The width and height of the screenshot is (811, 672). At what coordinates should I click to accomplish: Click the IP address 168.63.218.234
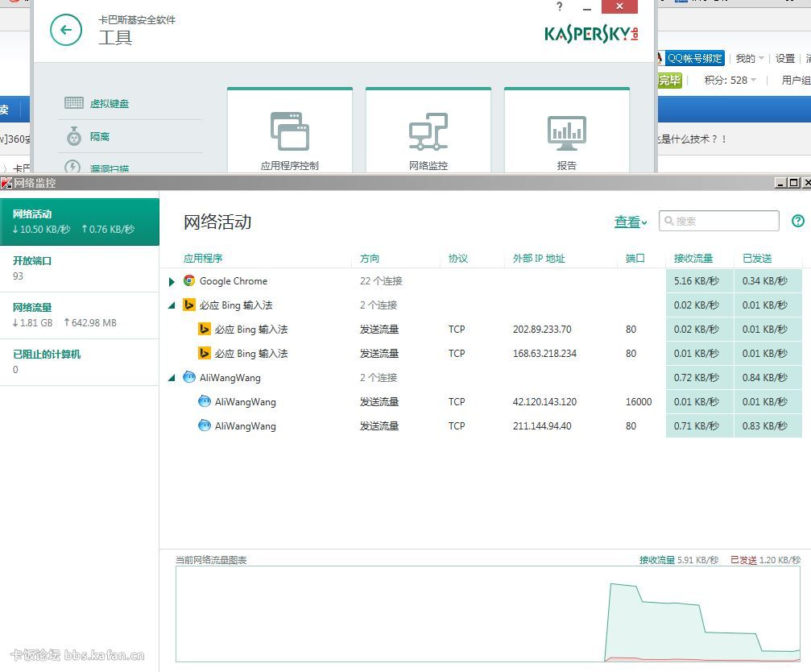pyautogui.click(x=544, y=354)
